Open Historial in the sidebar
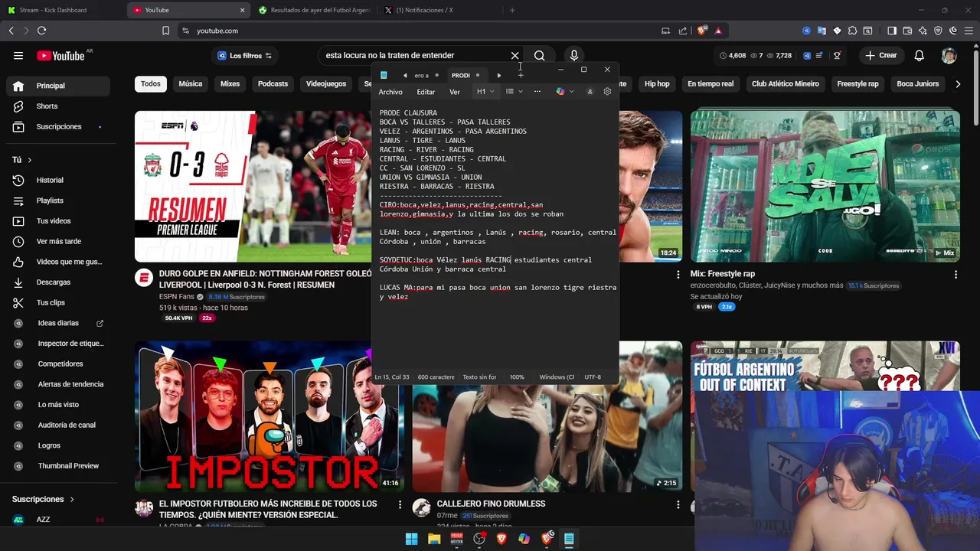Screen dimensions: 980x551 coord(57,181)
